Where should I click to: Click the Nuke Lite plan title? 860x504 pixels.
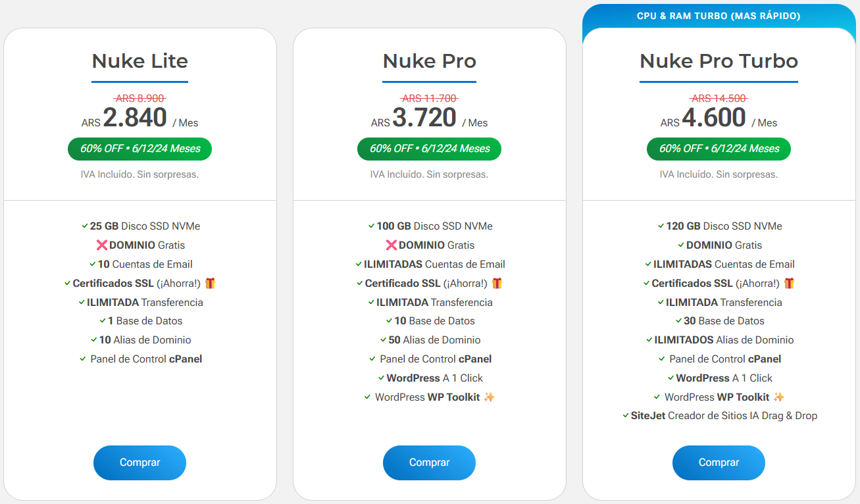[140, 61]
